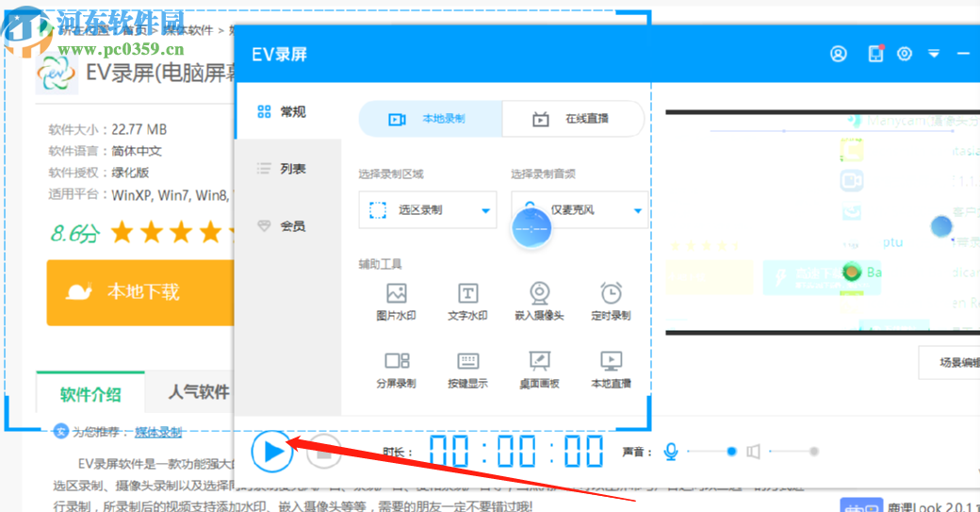Adjust the speaker volume slider
This screenshot has height=512, width=980.
(793, 452)
